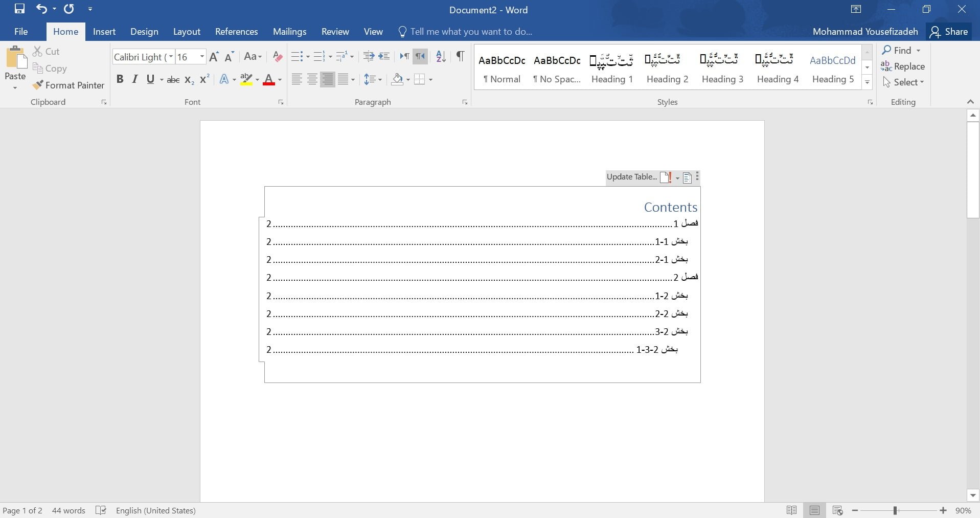This screenshot has width=980, height=518.
Task: Click the Tell me search box
Action: tap(470, 32)
